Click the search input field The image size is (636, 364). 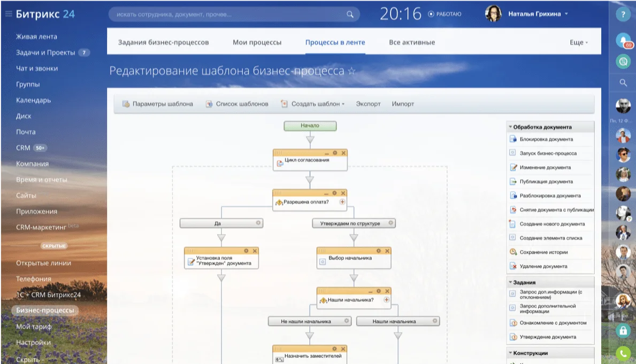(x=230, y=15)
